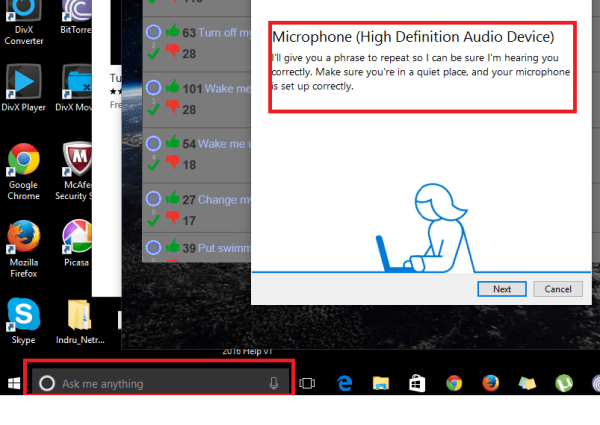Click the Next button in microphone setup

(x=502, y=289)
